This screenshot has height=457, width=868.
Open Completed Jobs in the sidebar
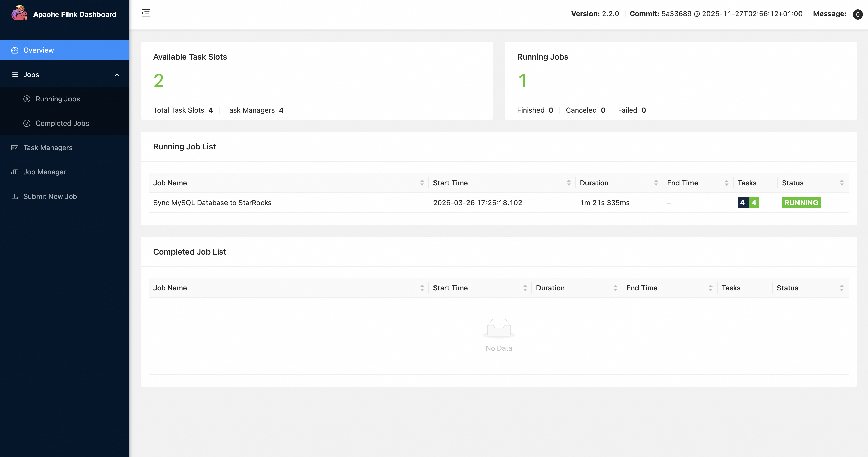point(64,123)
